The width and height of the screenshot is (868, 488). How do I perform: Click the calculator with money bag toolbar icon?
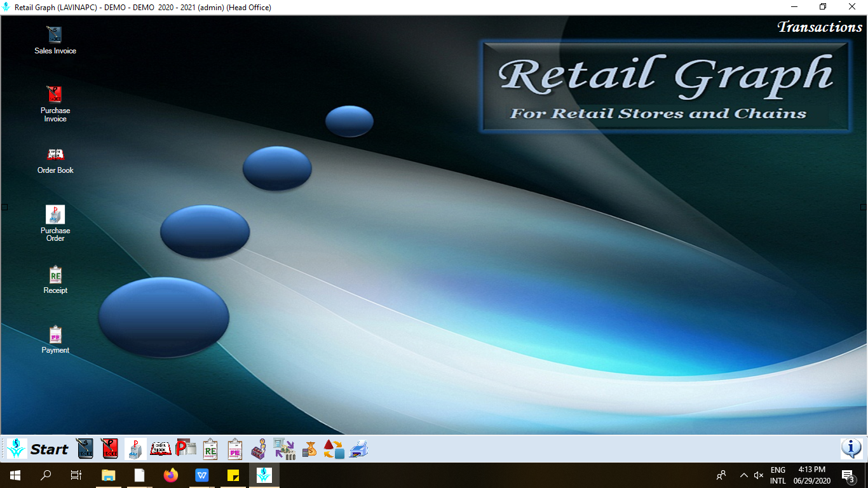(x=309, y=449)
